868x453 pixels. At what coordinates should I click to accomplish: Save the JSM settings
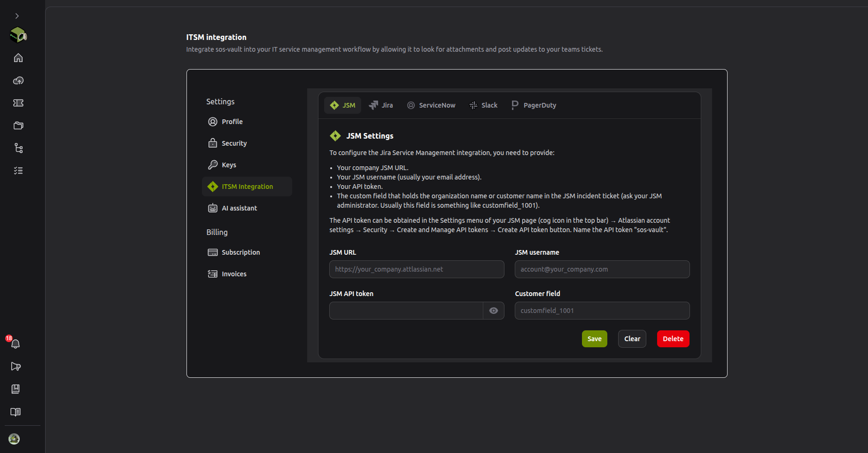click(x=595, y=339)
